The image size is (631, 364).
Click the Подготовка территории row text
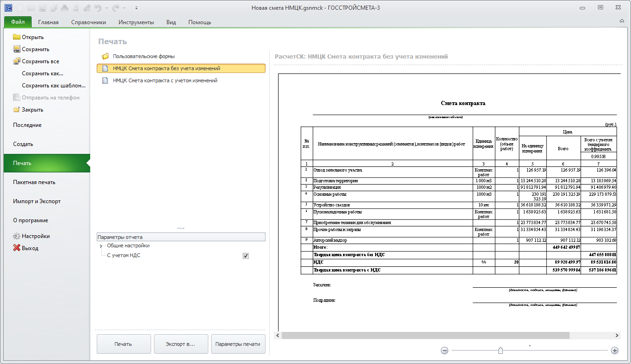pyautogui.click(x=336, y=180)
